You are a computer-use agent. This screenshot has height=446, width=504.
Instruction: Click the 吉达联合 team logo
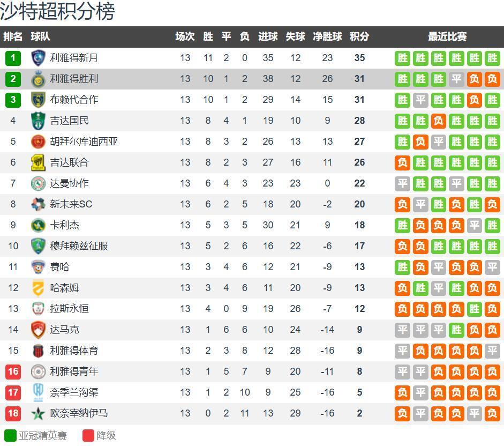point(38,162)
